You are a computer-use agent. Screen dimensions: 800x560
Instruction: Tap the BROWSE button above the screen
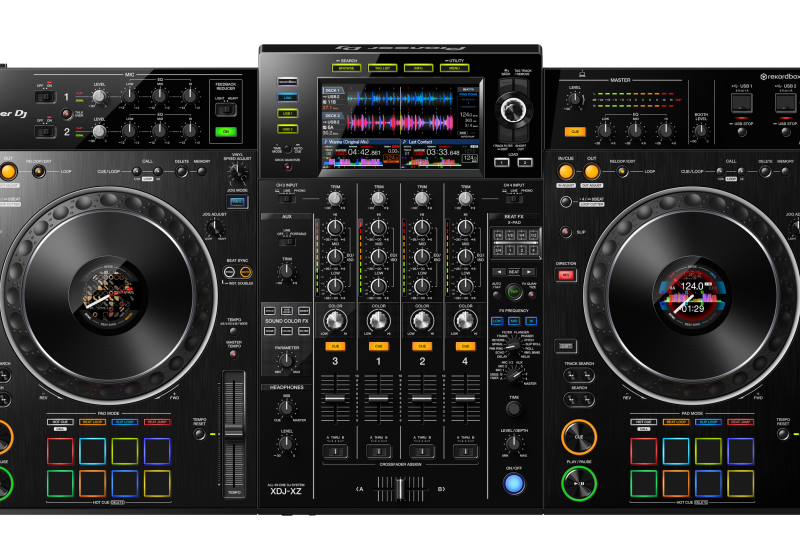346,68
